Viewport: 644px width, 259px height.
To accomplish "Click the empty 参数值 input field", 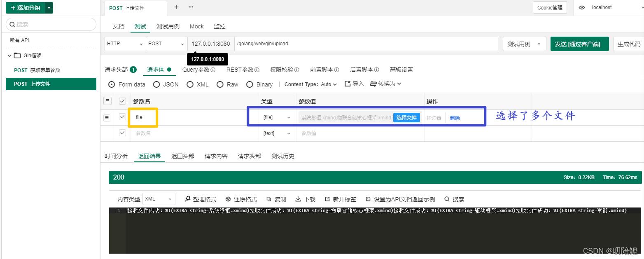I will [x=360, y=133].
